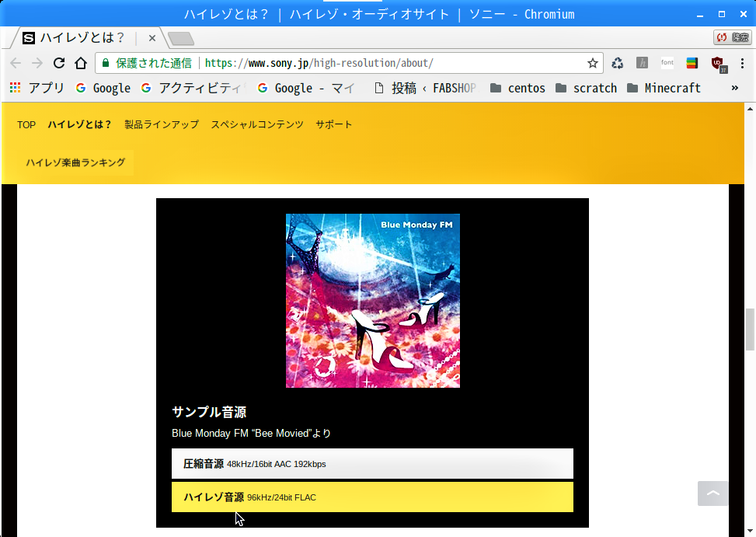Click the Blue Monday FM album cover

373,300
